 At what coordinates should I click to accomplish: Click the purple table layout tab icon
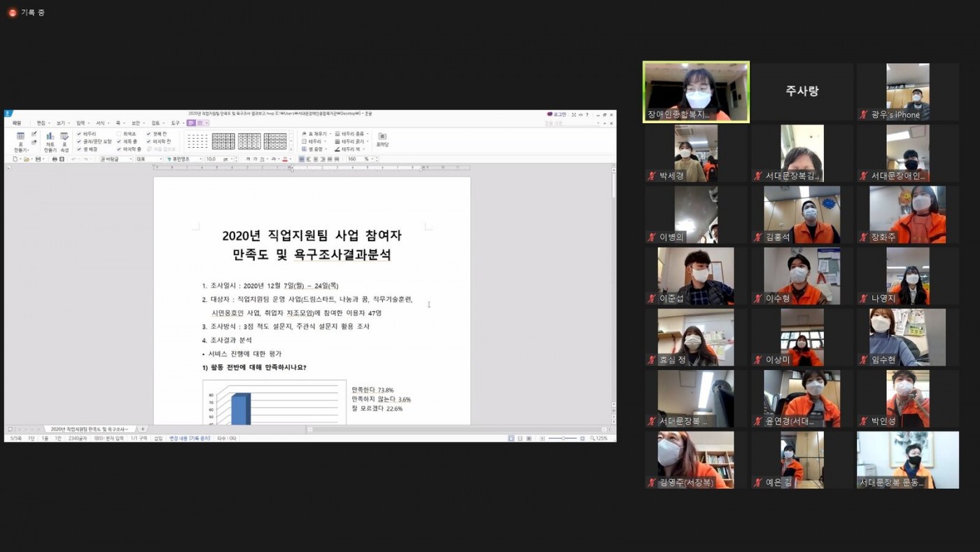(x=199, y=123)
